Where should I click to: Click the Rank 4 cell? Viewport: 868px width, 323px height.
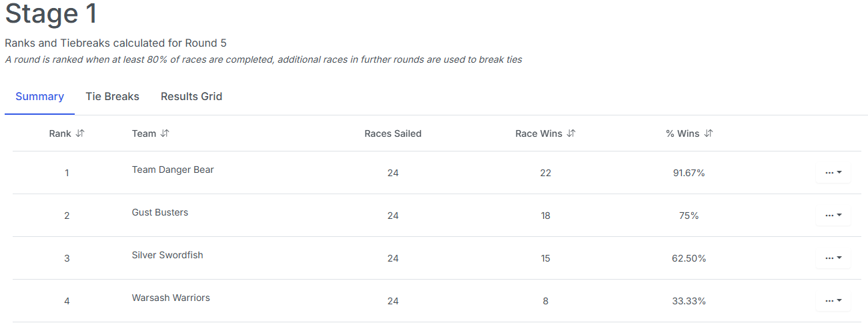67,302
